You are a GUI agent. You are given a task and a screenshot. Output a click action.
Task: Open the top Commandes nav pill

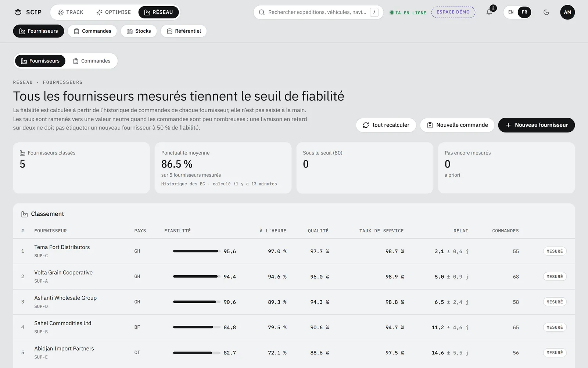[x=92, y=31]
